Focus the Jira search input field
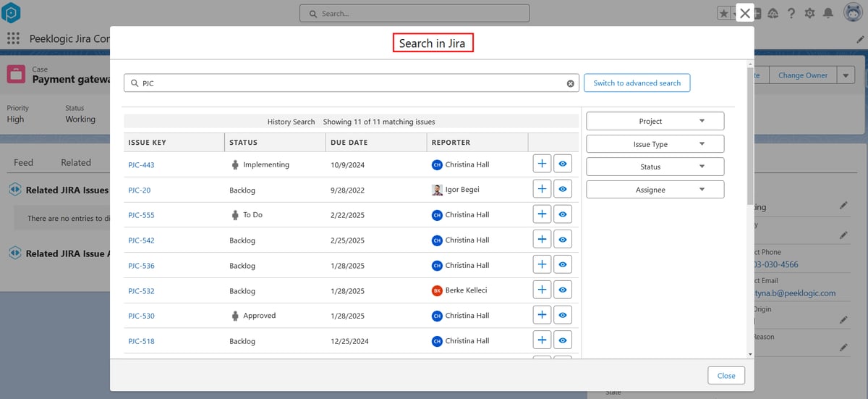The width and height of the screenshot is (868, 399). (x=352, y=83)
